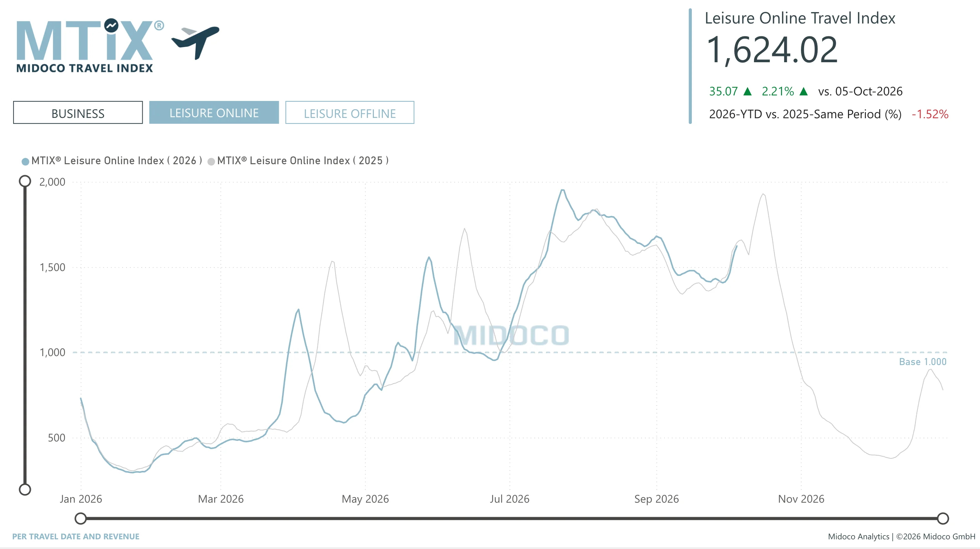Image resolution: width=980 pixels, height=549 pixels.
Task: Click the green up arrow after 2.21%
Action: coord(803,91)
